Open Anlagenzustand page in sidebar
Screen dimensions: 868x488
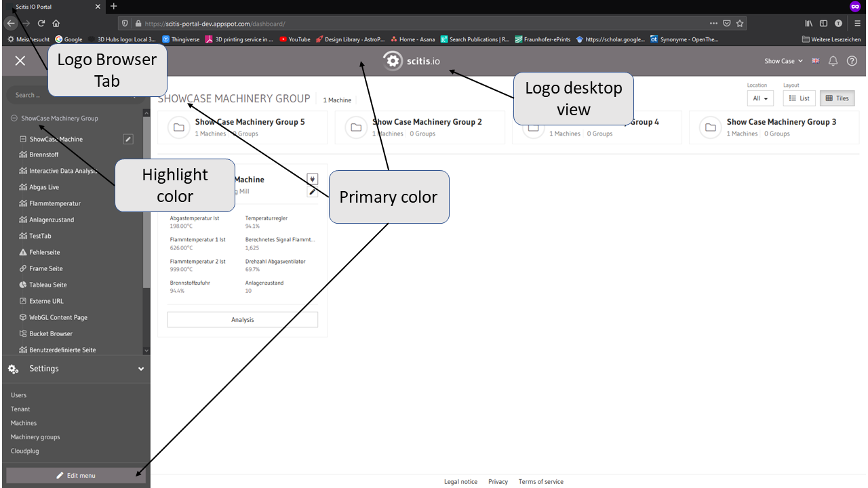pos(52,220)
